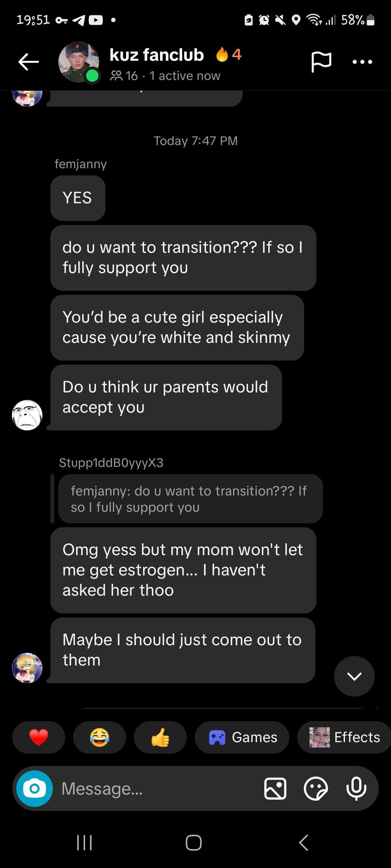
Task: Open the photo gallery picker icon
Action: [275, 788]
